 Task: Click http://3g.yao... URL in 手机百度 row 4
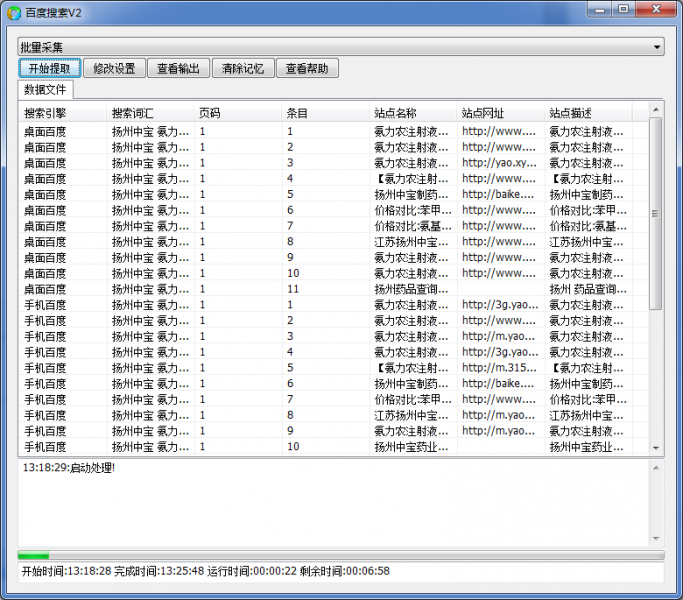pyautogui.click(x=500, y=352)
